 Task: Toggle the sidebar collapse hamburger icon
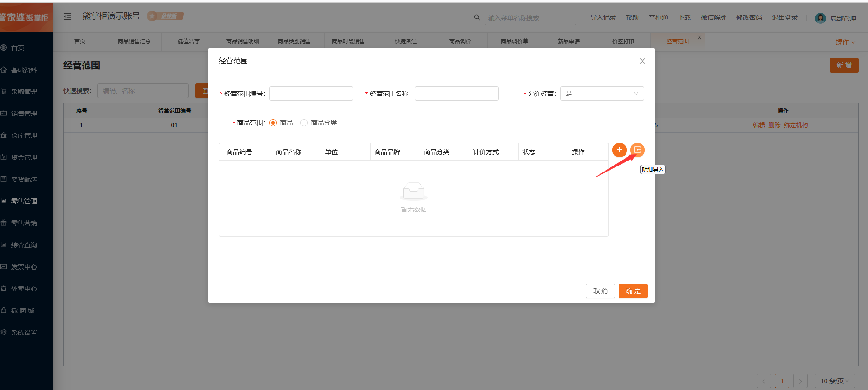point(68,16)
